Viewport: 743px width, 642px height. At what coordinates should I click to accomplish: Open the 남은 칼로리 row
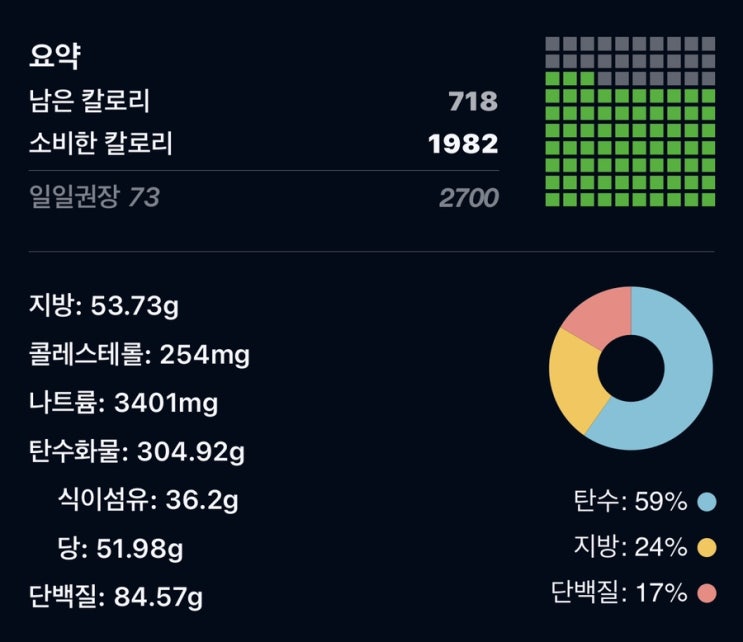point(263,101)
